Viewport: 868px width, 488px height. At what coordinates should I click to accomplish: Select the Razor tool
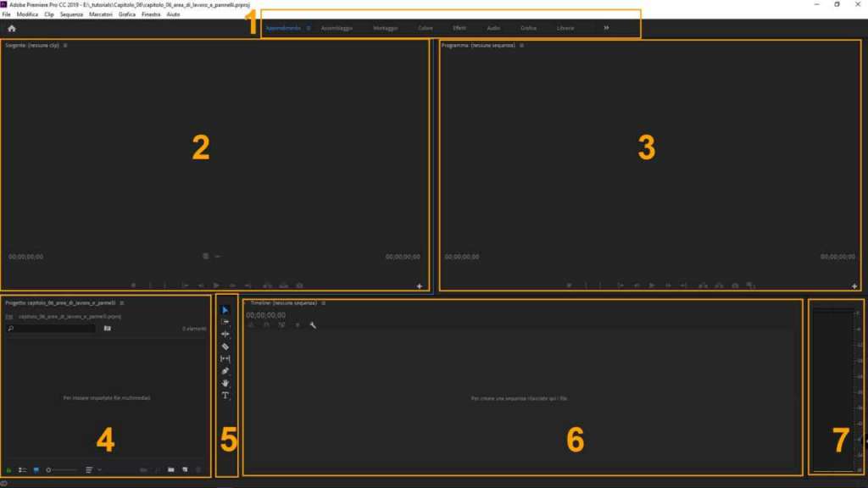click(x=225, y=347)
